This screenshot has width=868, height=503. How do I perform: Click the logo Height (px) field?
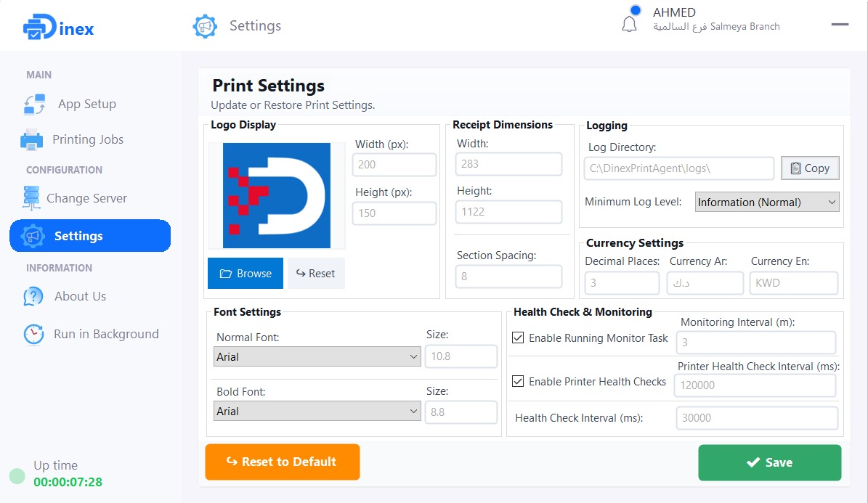tap(394, 213)
